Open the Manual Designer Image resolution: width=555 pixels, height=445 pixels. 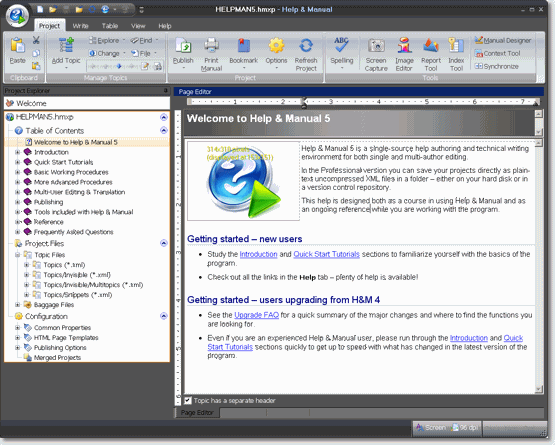503,40
